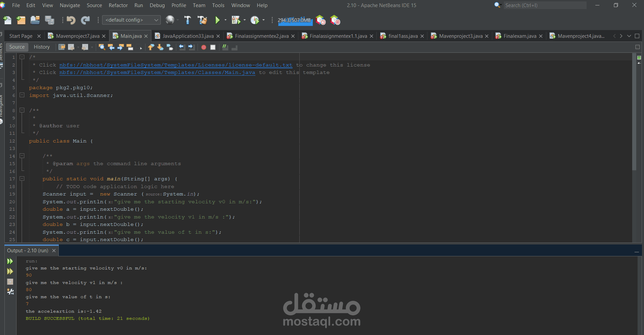Run the current project

coord(218,20)
